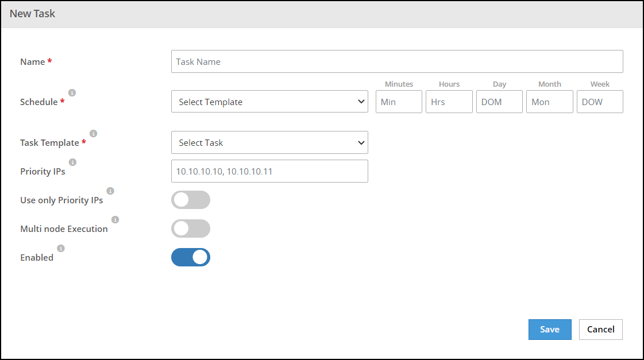The image size is (644, 360).
Task: Click the Priority IPs text field
Action: tap(269, 171)
